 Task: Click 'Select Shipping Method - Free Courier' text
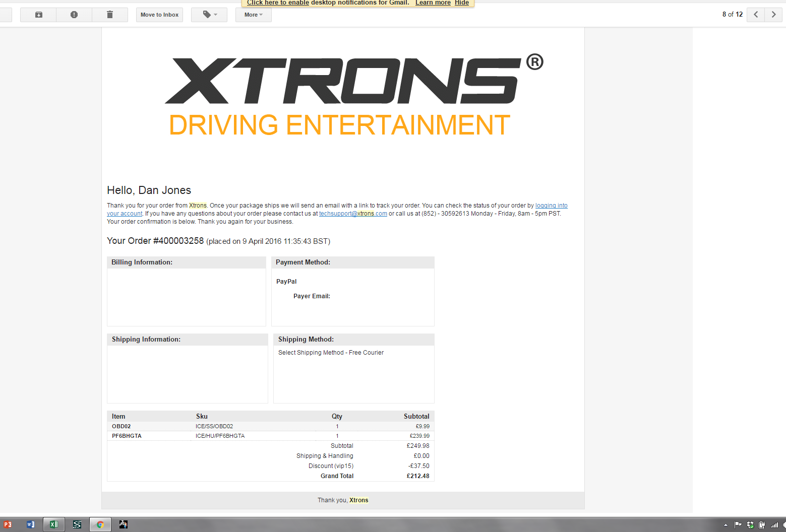point(331,353)
